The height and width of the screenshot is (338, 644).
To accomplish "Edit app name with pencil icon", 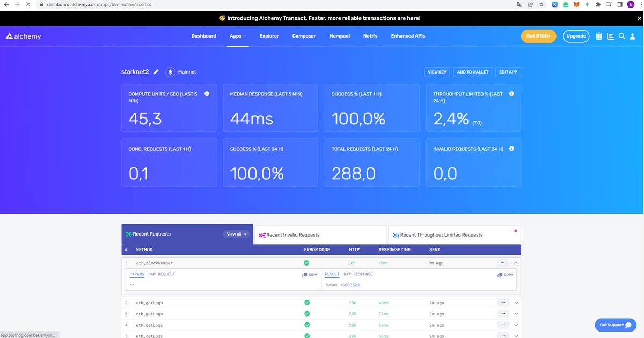I will 156,71.
